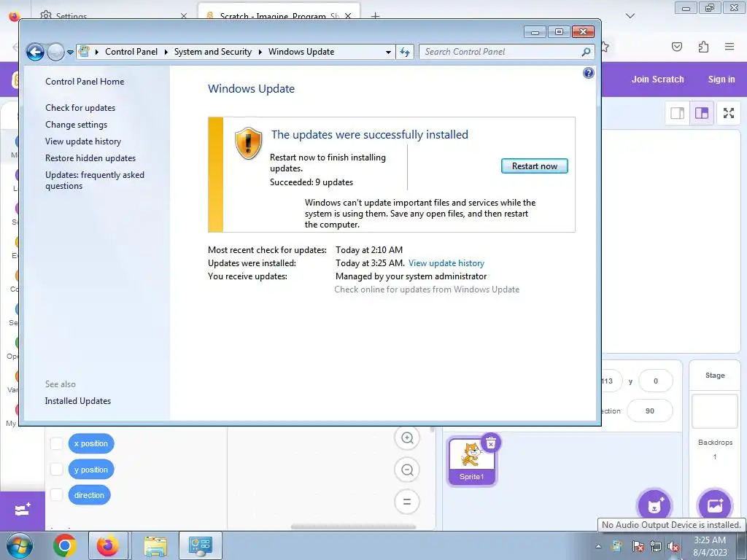The image size is (747, 560).
Task: Click the Control Panel icon in address bar
Action: (85, 52)
